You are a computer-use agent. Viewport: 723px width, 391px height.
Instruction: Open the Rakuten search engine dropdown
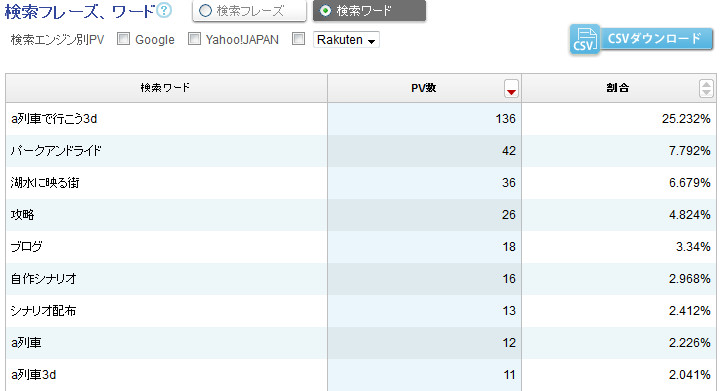pyautogui.click(x=346, y=40)
